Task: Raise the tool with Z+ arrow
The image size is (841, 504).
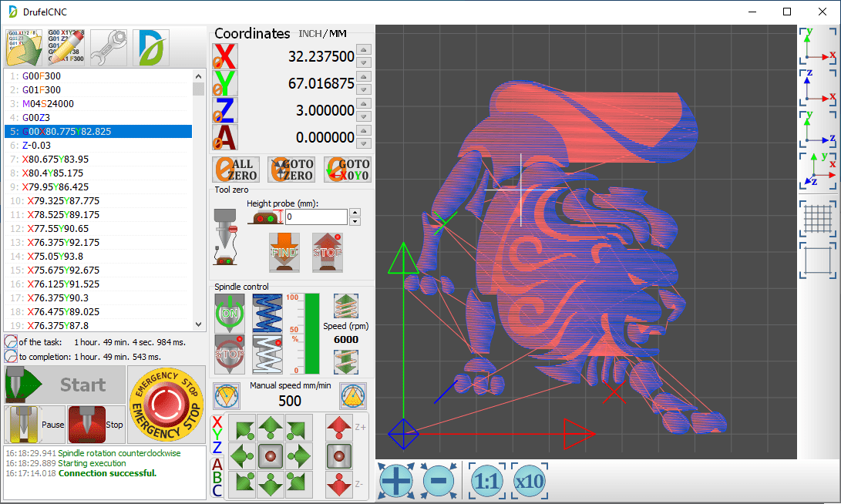Action: (x=339, y=428)
